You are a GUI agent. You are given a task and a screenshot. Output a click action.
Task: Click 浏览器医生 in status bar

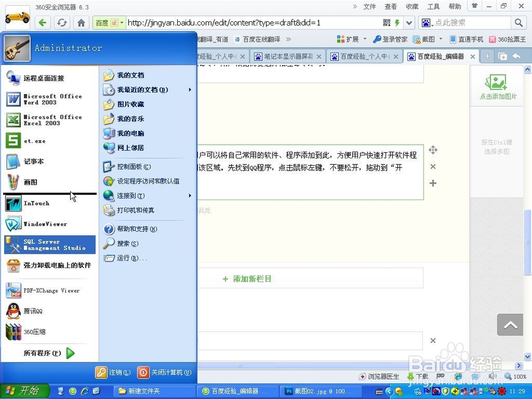click(x=380, y=376)
